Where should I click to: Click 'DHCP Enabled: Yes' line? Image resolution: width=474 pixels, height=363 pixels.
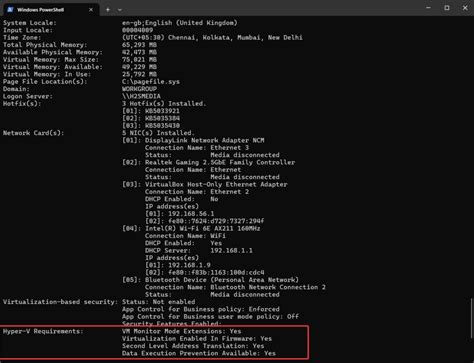[x=184, y=243]
